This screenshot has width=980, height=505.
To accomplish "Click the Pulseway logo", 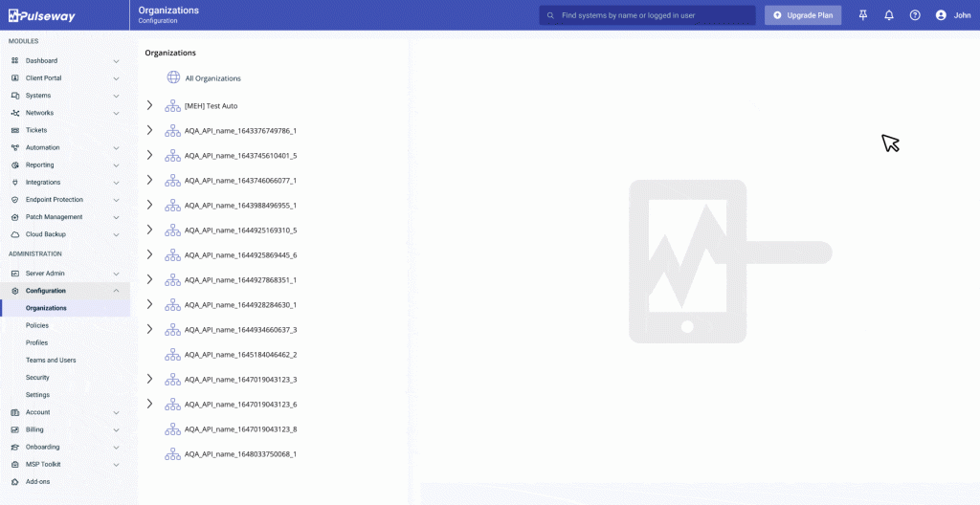I will coord(44,15).
